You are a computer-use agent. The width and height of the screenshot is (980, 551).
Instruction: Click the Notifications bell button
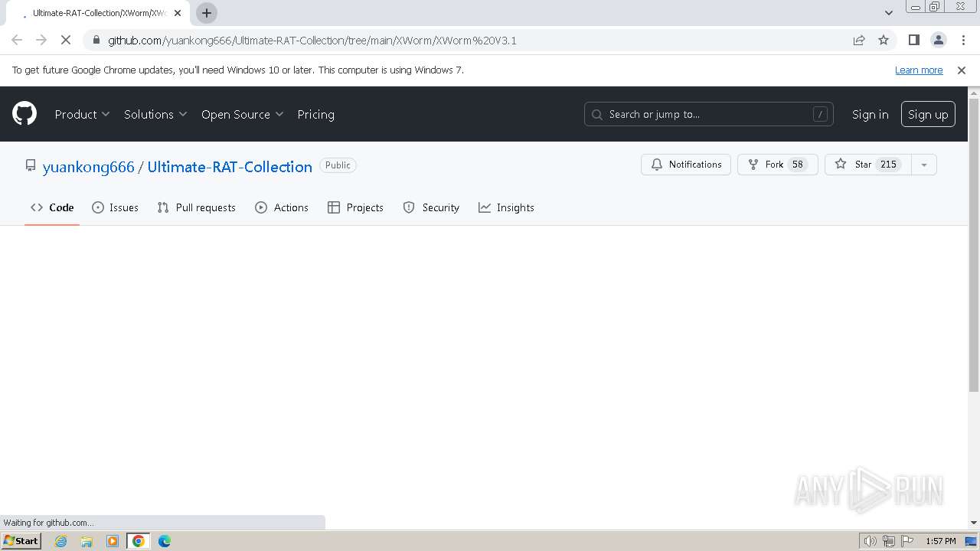click(x=686, y=165)
